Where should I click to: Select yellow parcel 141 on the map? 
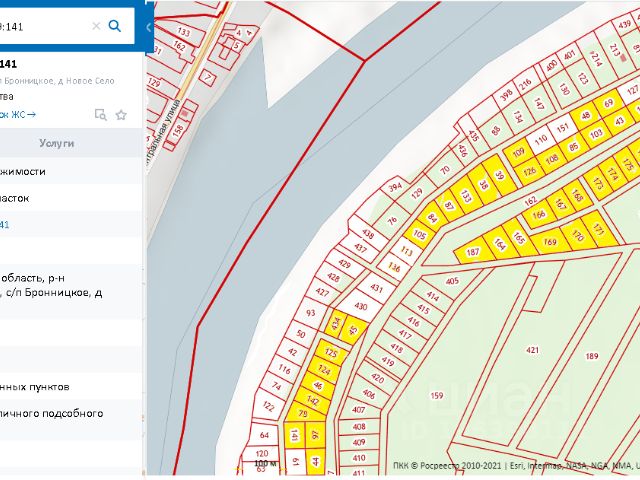click(294, 436)
